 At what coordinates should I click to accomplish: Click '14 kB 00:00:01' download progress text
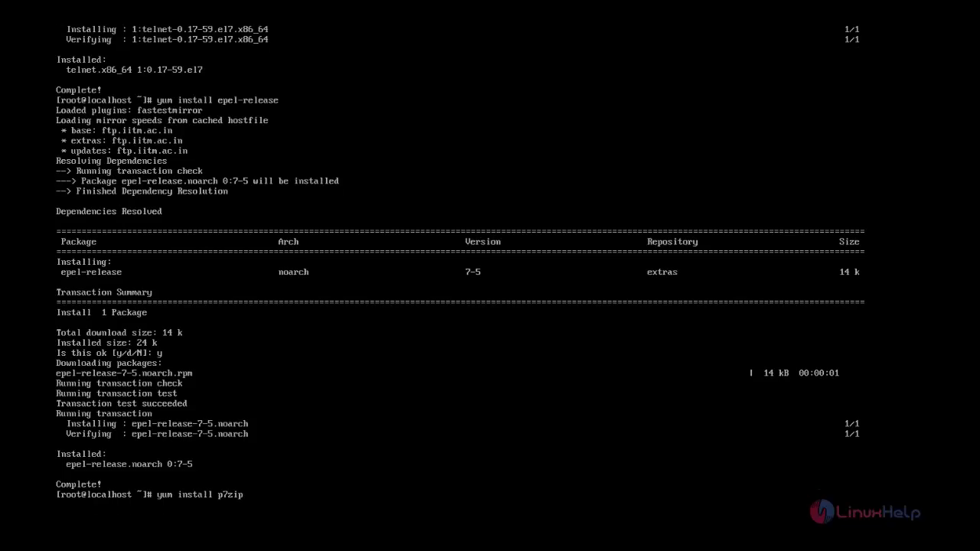tap(801, 373)
